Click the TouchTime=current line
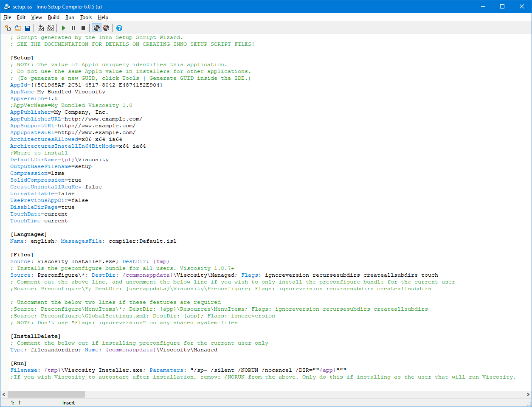Screen dimensions: 532x407 click(x=39, y=221)
